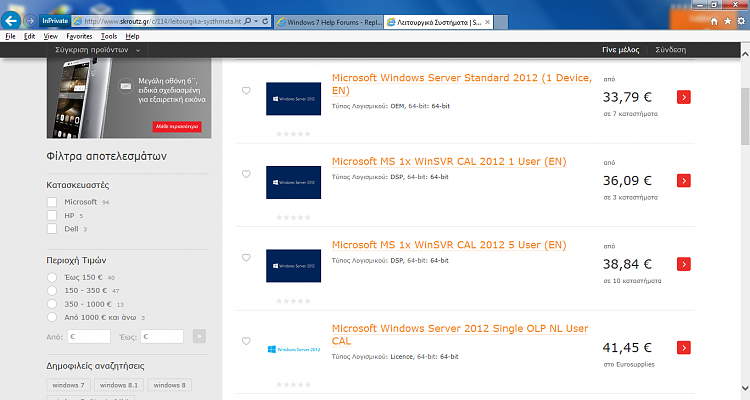750x400 pixels.
Task: Click windows 7 popular search tag
Action: point(68,385)
